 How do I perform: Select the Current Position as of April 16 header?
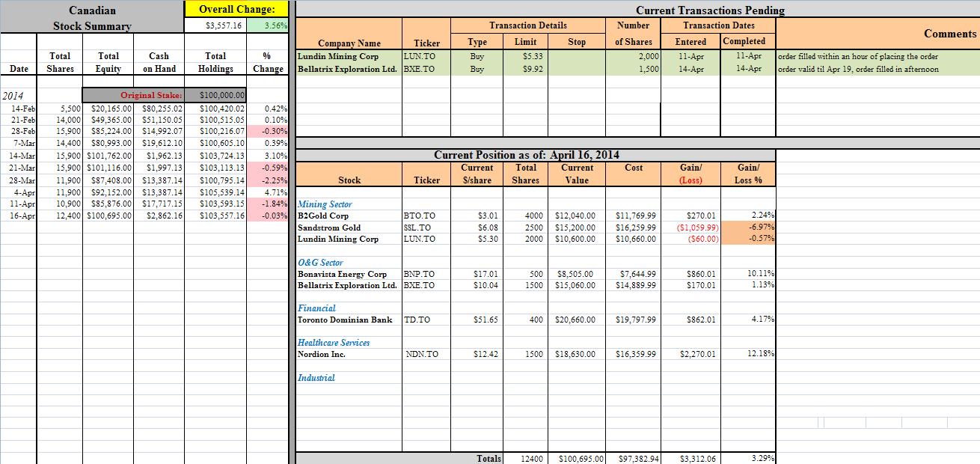click(527, 155)
